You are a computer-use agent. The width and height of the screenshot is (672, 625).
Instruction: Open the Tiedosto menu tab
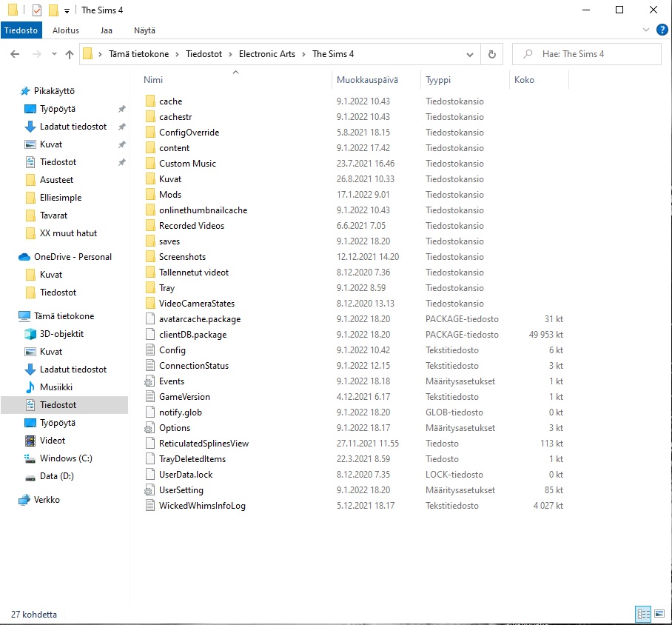pyautogui.click(x=21, y=30)
